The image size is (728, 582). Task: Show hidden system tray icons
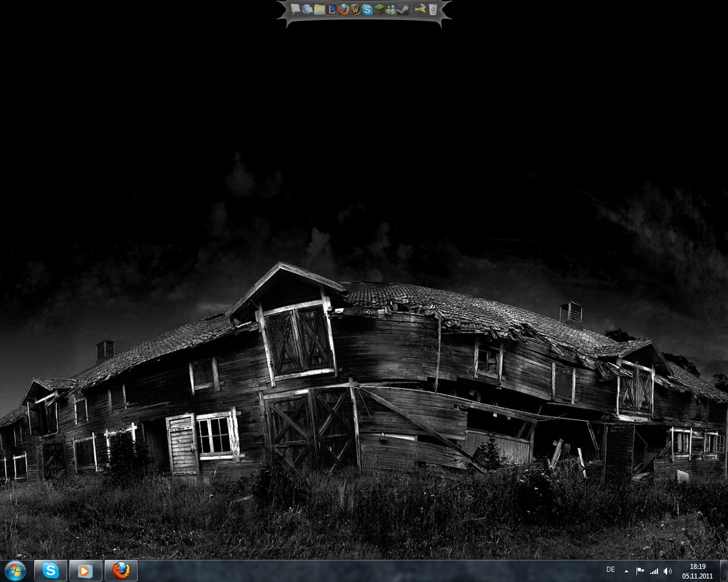[626, 571]
